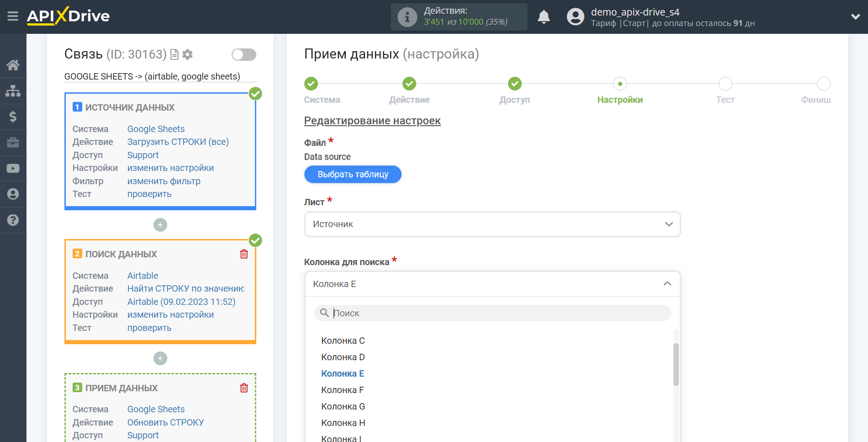Go to the Финиш step
Image resolution: width=868 pixels, height=442 pixels.
coord(824,84)
